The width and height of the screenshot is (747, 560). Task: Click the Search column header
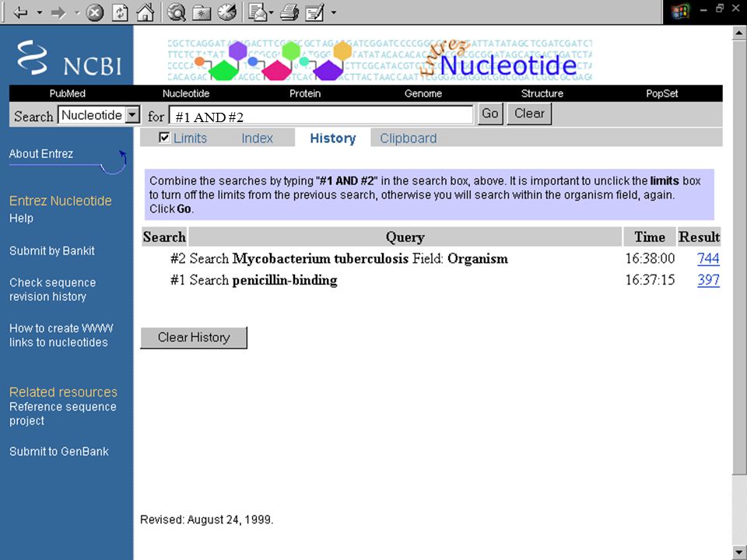[164, 236]
